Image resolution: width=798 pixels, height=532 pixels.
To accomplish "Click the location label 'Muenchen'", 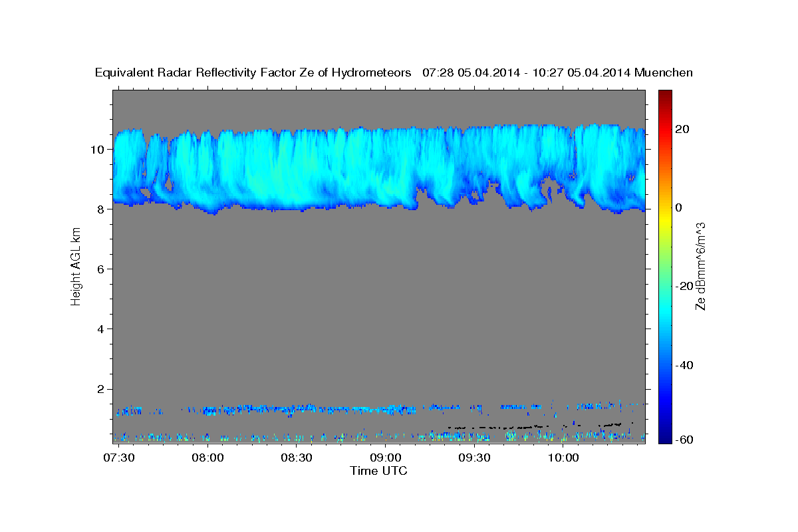I will pyautogui.click(x=664, y=72).
